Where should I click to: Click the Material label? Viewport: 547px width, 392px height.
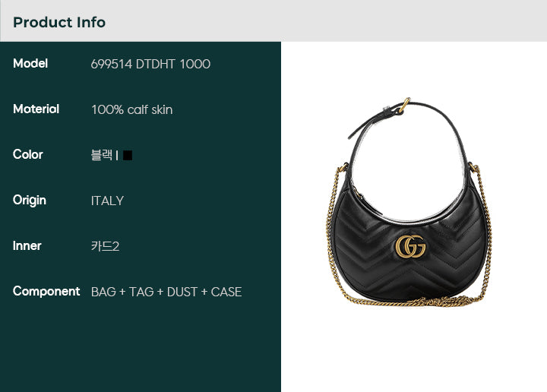[36, 109]
